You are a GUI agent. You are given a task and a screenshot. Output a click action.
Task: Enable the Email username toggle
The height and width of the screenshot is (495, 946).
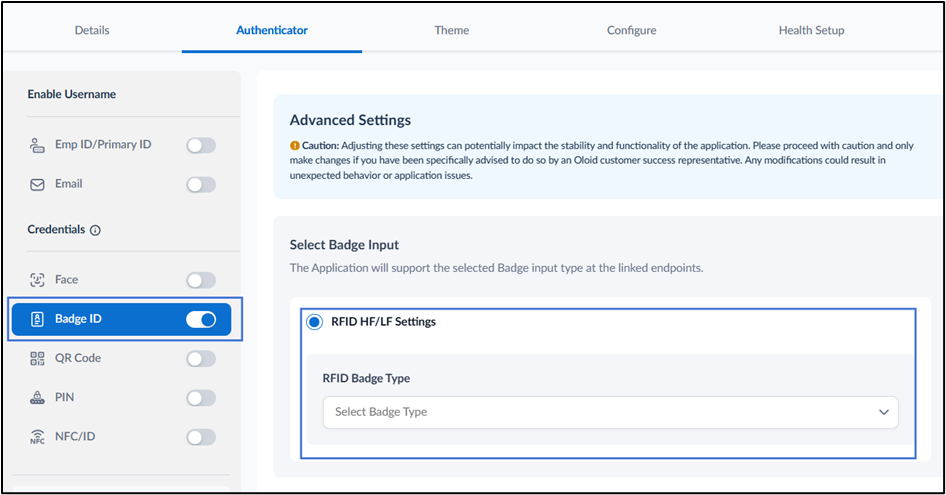pos(201,185)
